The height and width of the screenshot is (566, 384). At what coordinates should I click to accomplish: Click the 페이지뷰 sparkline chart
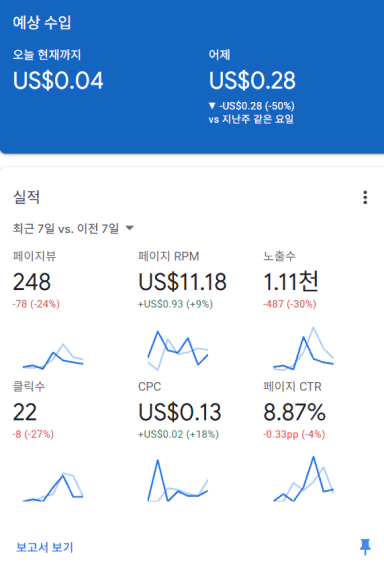click(x=53, y=356)
